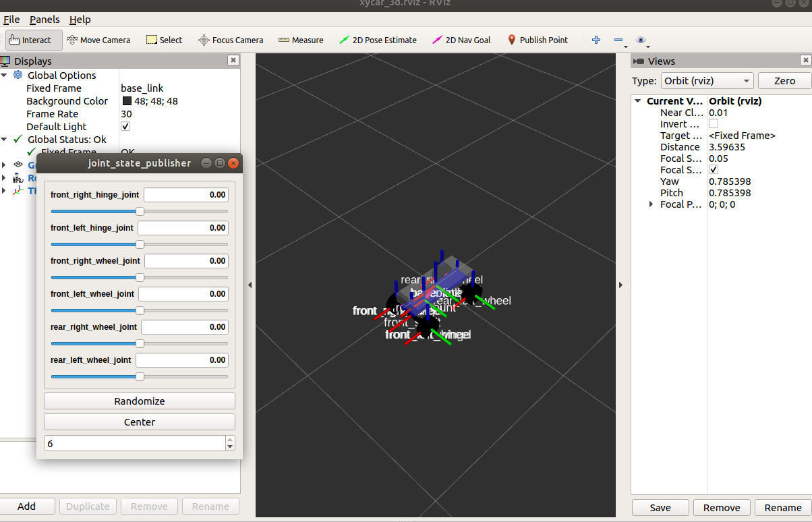
Task: Click the front_right_wheel_joint slider
Action: pyautogui.click(x=140, y=277)
